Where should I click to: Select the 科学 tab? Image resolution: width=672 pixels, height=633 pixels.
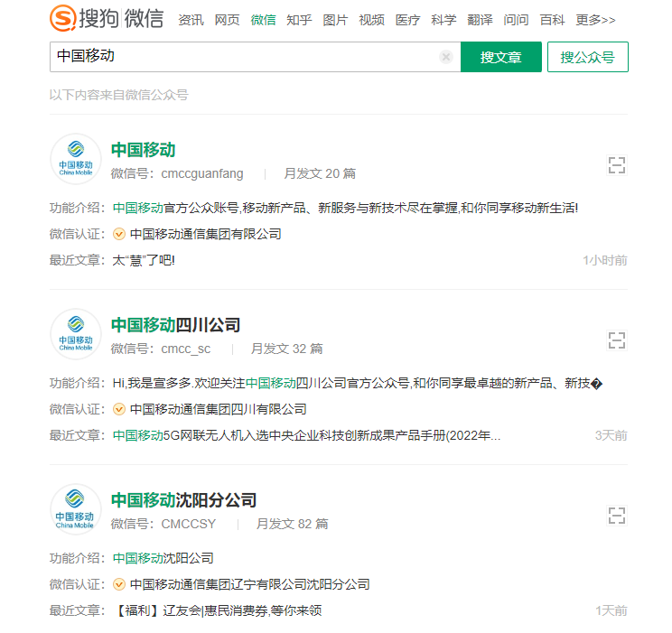point(443,20)
